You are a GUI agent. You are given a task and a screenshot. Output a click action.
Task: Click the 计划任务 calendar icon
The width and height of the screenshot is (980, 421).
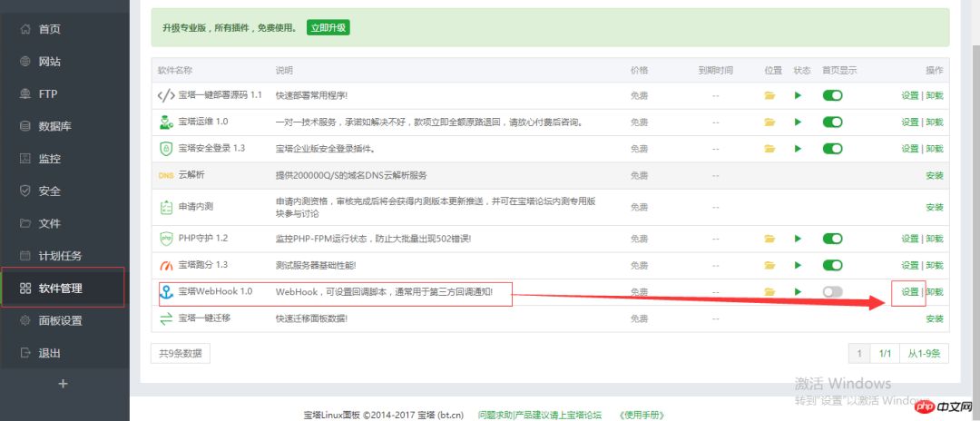click(x=25, y=256)
